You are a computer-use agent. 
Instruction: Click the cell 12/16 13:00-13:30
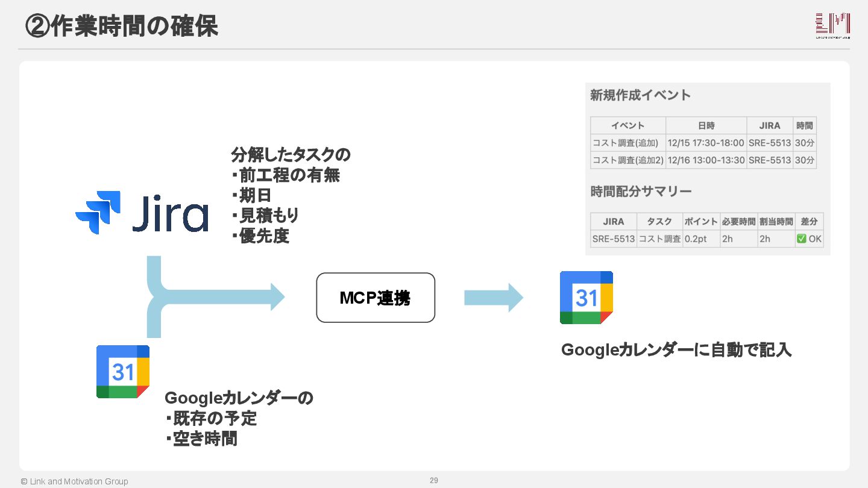coord(706,160)
